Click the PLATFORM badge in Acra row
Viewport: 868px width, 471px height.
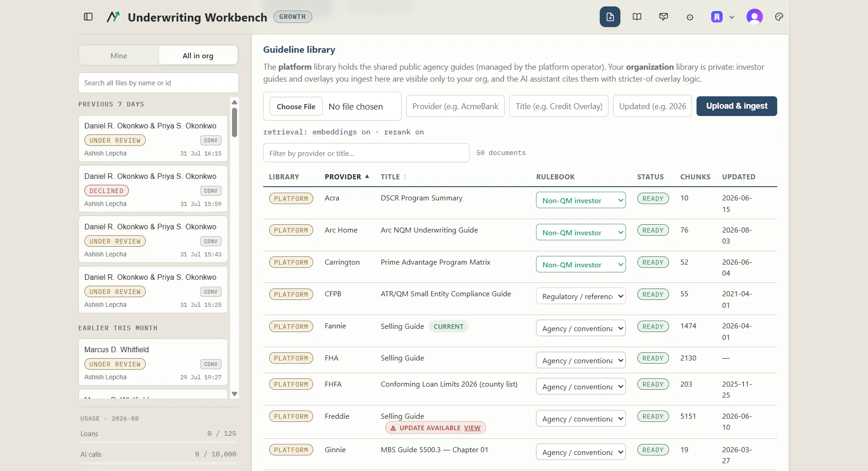tap(291, 199)
